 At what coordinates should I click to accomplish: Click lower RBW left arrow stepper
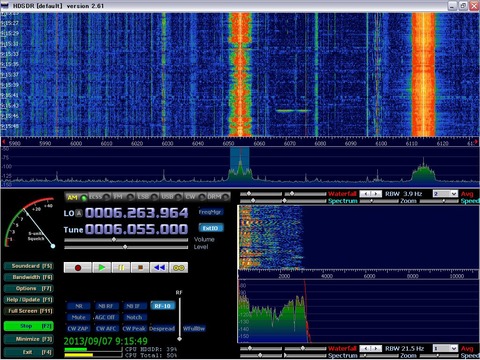point(366,348)
